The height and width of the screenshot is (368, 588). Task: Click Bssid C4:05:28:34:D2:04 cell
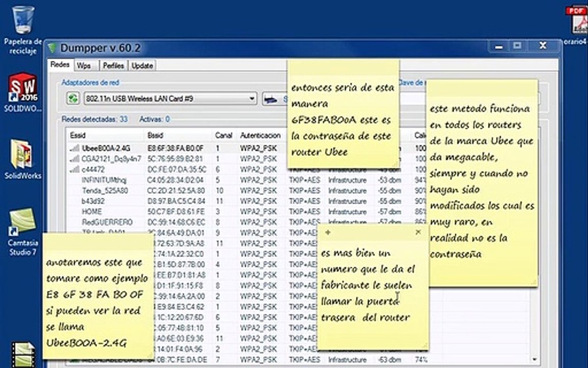176,180
